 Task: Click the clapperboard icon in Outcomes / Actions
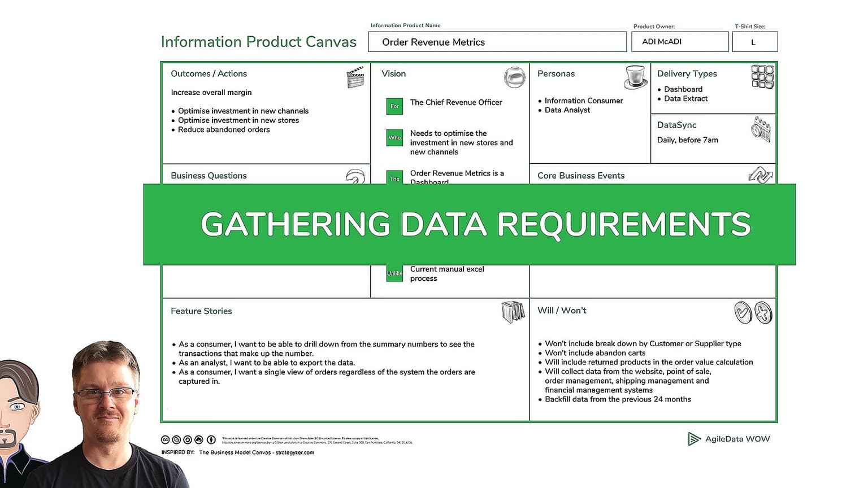(355, 77)
